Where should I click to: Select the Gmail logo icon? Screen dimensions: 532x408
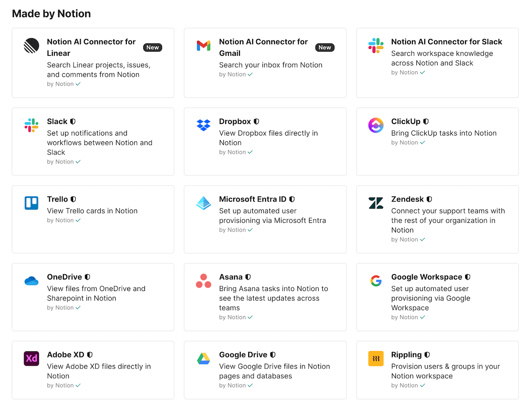point(203,46)
